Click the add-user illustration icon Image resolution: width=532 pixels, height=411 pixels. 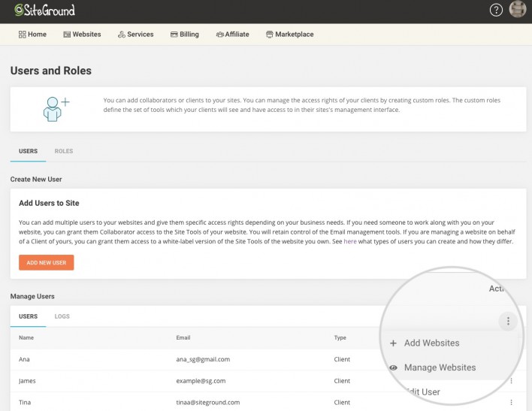[x=56, y=109]
